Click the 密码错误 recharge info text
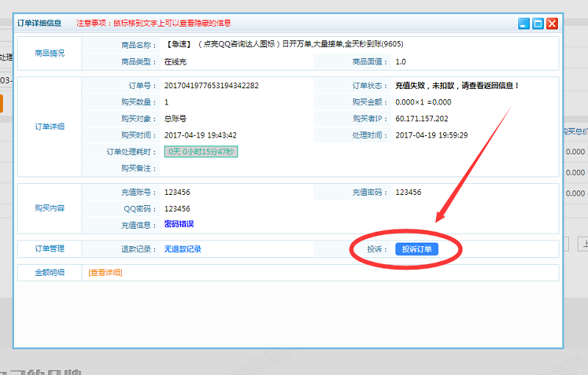Viewport: 588px width, 375px height. (179, 224)
